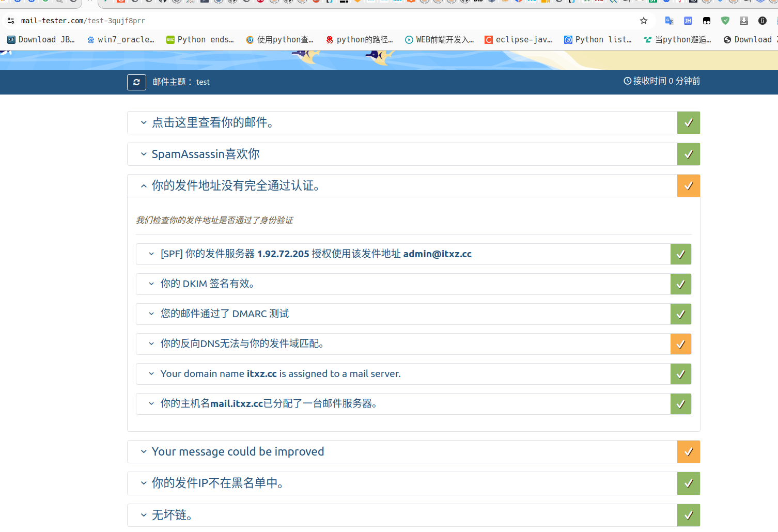
Task: Click the gray download arrow extension icon
Action: tap(744, 21)
